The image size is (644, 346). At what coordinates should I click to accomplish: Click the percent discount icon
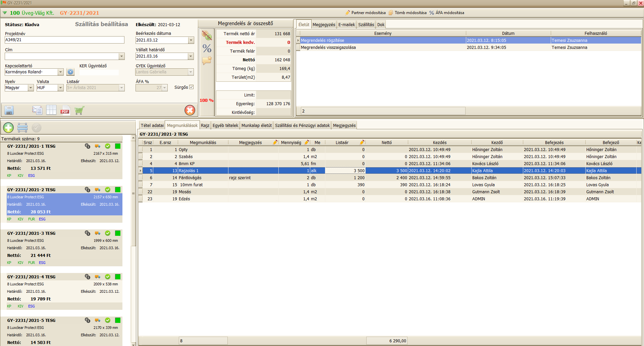click(x=207, y=49)
